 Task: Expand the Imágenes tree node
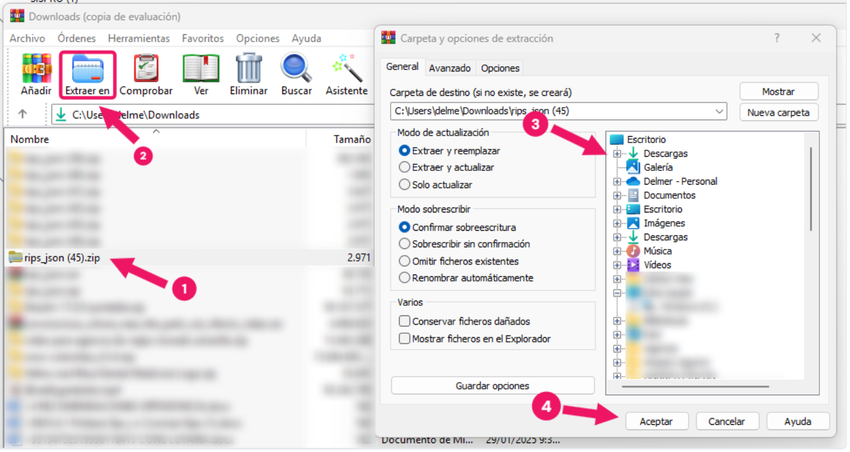tap(617, 223)
